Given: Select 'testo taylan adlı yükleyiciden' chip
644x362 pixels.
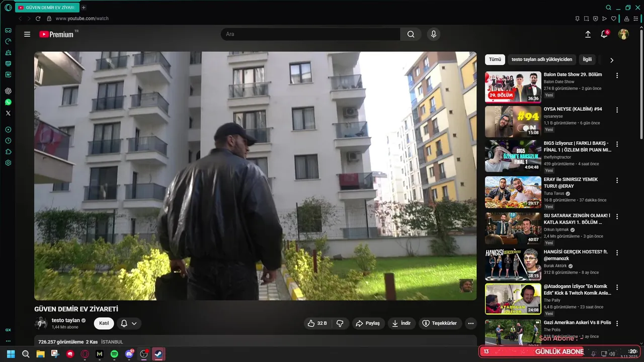Looking at the screenshot, I should coord(542,59).
